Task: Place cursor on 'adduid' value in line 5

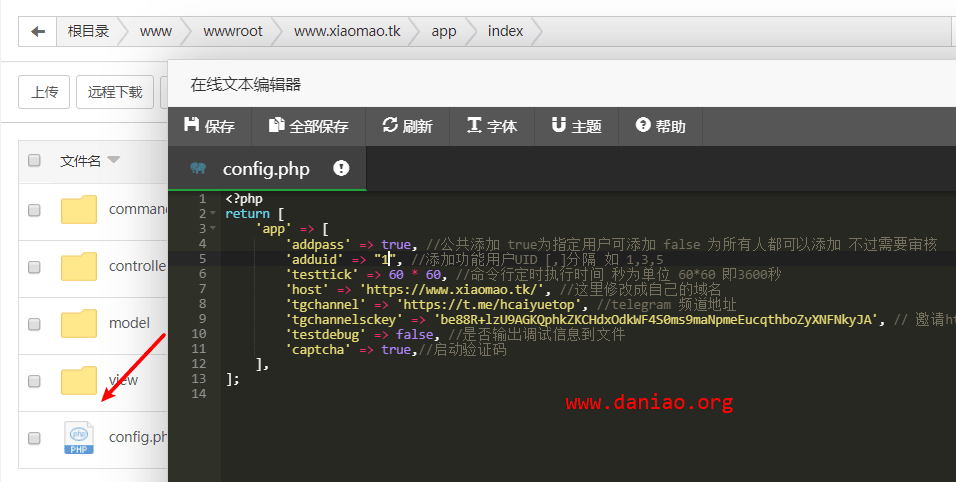Action: [x=385, y=259]
